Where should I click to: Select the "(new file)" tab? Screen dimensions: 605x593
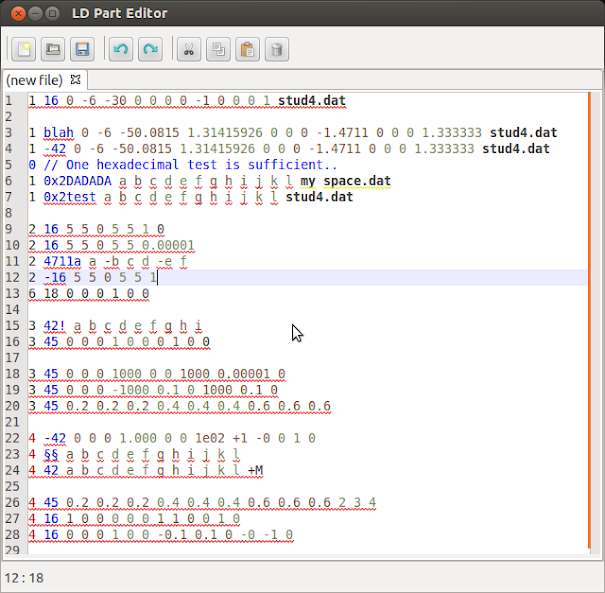(x=35, y=79)
